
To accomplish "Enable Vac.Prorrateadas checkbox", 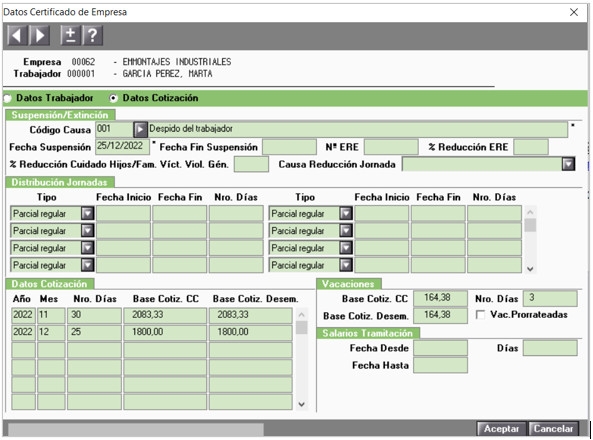I will pos(480,315).
